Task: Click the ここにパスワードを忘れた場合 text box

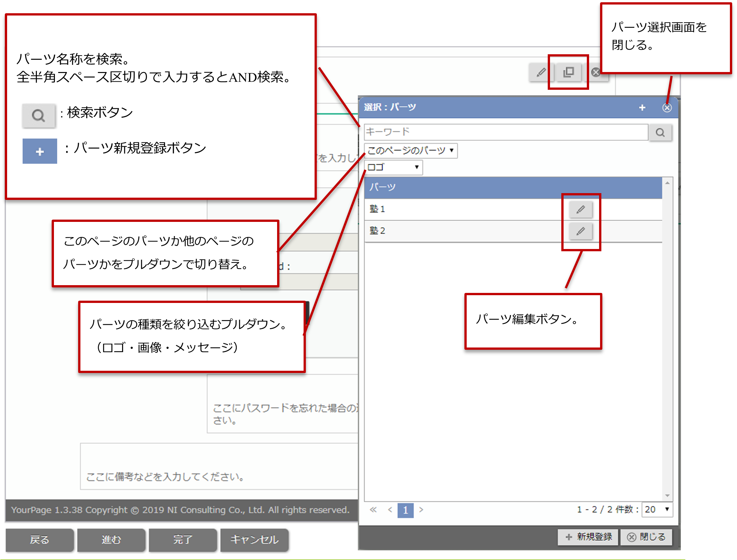Action: pyautogui.click(x=283, y=404)
